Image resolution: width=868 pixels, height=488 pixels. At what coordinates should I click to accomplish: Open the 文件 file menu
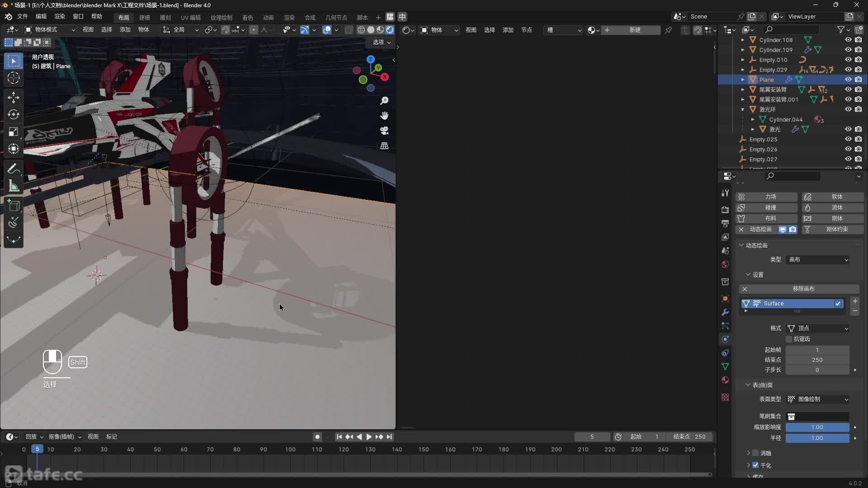point(23,17)
